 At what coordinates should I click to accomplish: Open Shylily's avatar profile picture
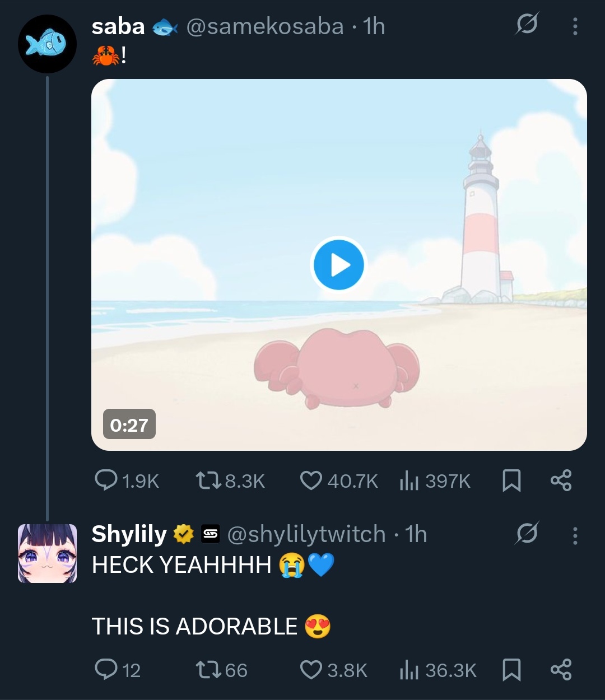[x=48, y=553]
